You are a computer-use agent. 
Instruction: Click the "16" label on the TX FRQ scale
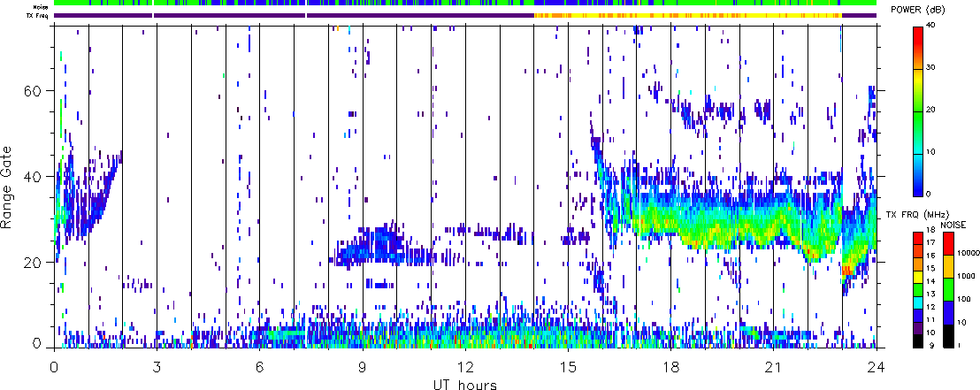click(x=930, y=256)
